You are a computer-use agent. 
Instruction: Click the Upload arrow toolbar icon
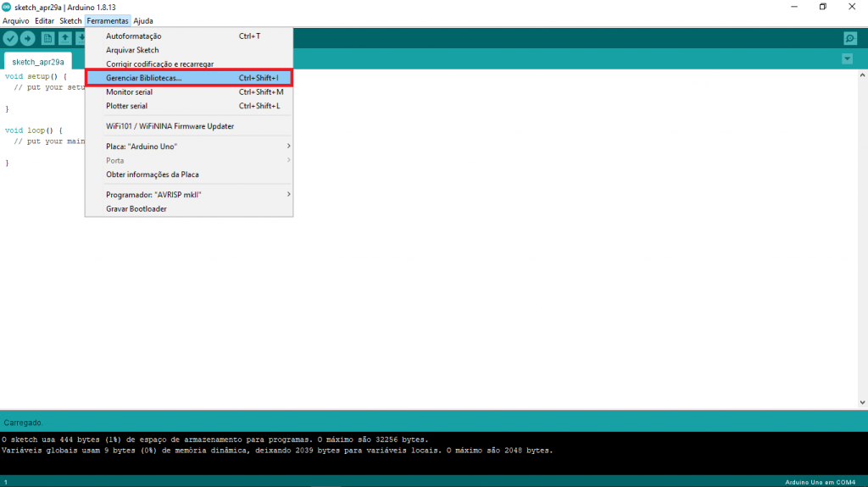click(27, 38)
